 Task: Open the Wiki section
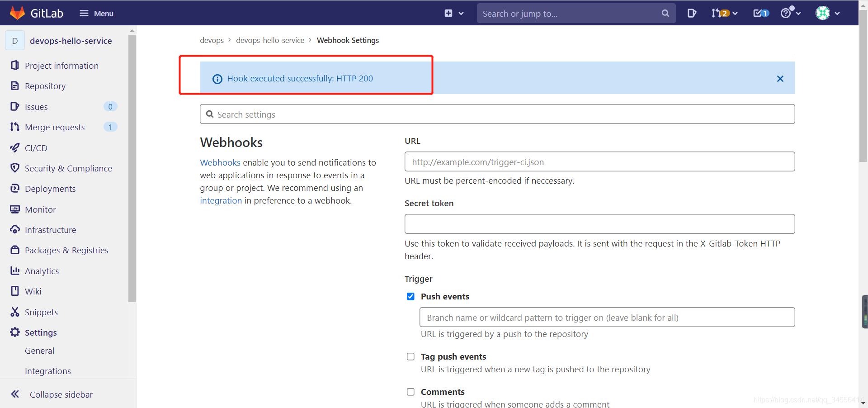click(x=33, y=291)
